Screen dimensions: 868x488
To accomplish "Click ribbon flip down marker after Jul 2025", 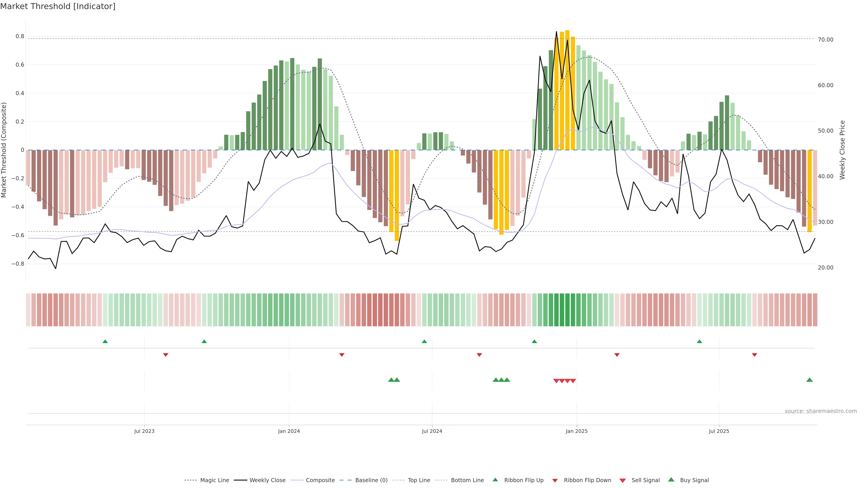I will (755, 355).
